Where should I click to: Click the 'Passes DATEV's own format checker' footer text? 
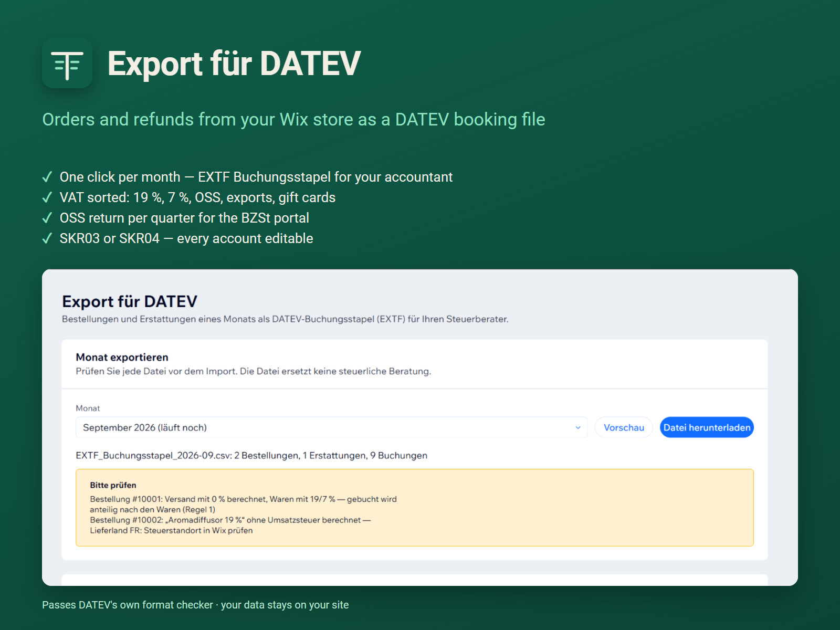pyautogui.click(x=195, y=605)
